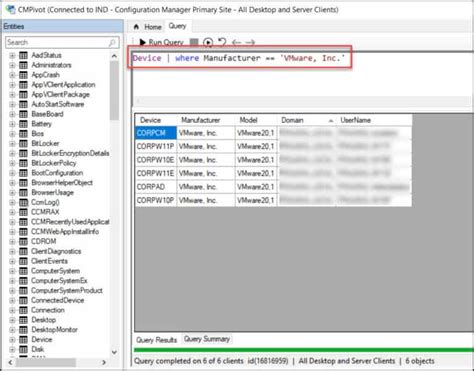Expand the AutoStartSoftware entity node

[12, 104]
